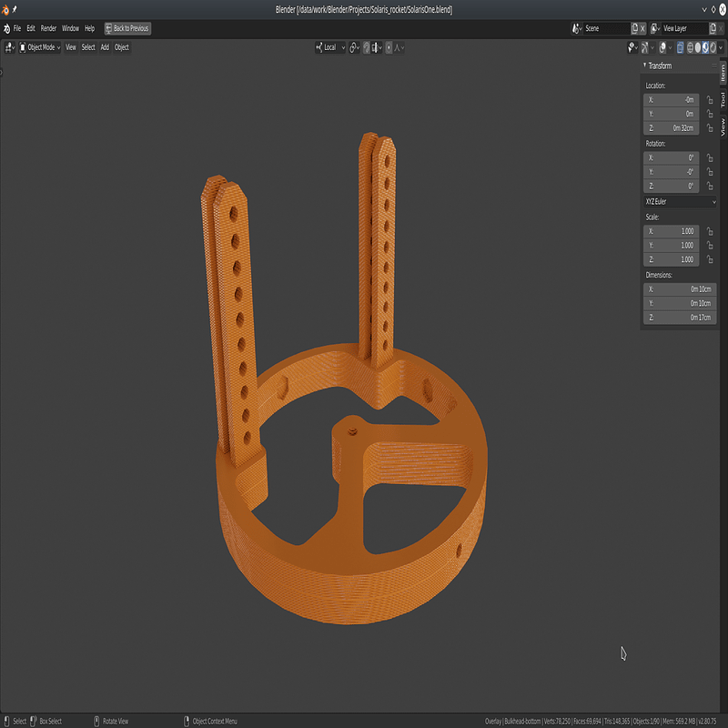
Task: Open the viewport View menu
Action: coord(71,47)
